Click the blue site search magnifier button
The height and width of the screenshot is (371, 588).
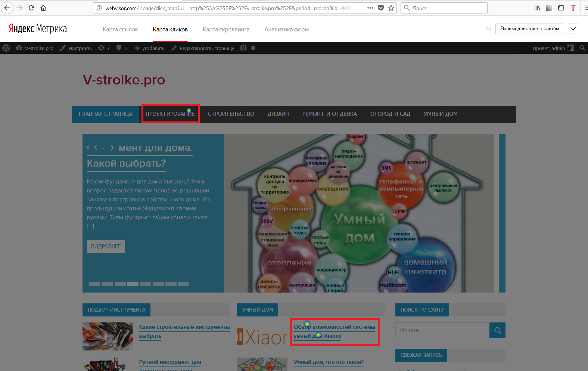click(497, 330)
